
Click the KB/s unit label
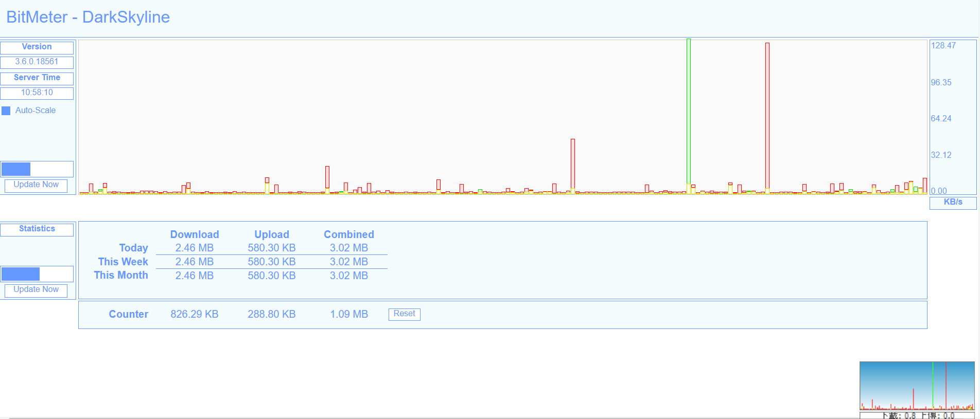953,203
